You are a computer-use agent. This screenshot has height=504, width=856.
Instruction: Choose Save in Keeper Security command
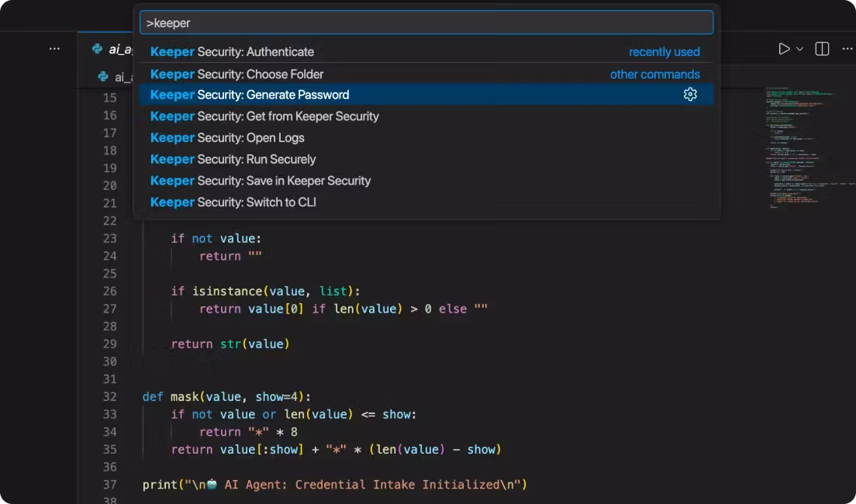pos(261,181)
